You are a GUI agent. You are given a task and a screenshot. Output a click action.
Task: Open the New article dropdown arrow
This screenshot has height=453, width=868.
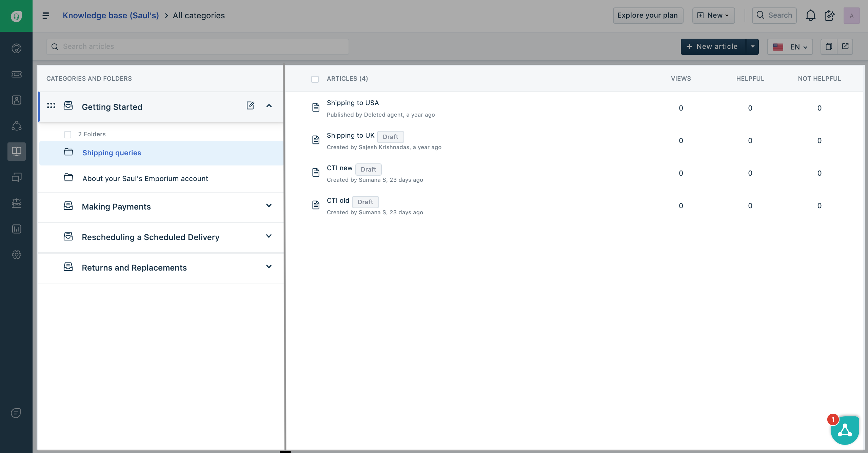point(752,46)
